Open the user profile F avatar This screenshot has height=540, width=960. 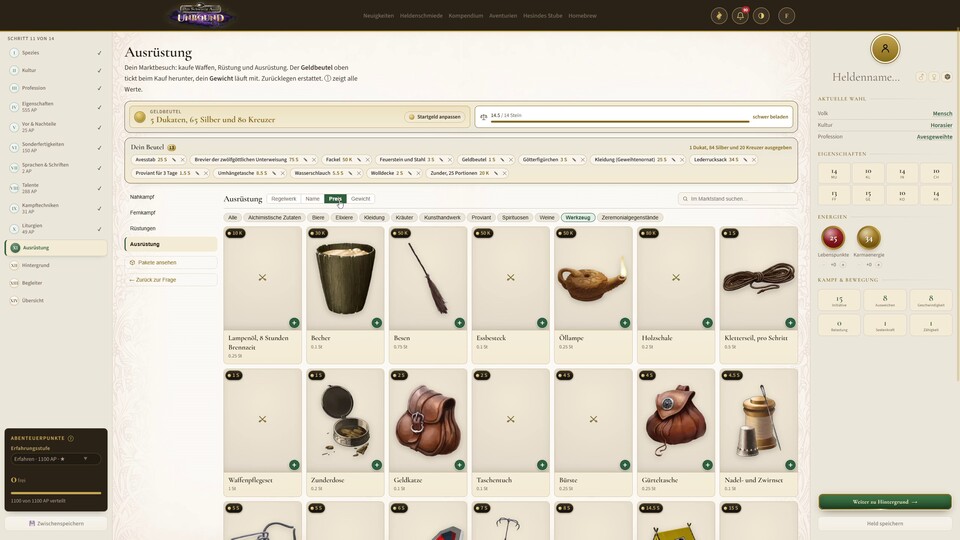(787, 16)
